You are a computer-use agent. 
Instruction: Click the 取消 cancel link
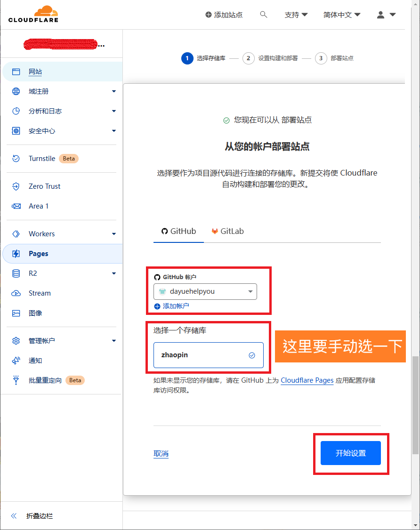[161, 454]
